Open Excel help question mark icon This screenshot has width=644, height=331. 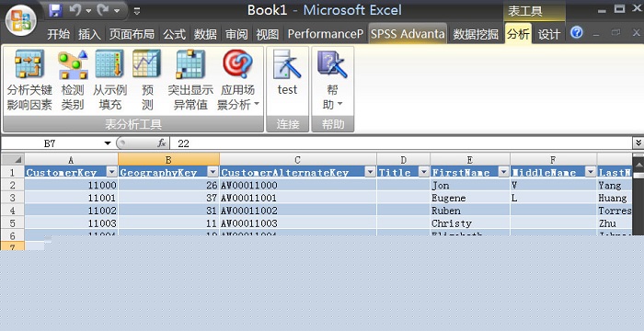click(577, 32)
